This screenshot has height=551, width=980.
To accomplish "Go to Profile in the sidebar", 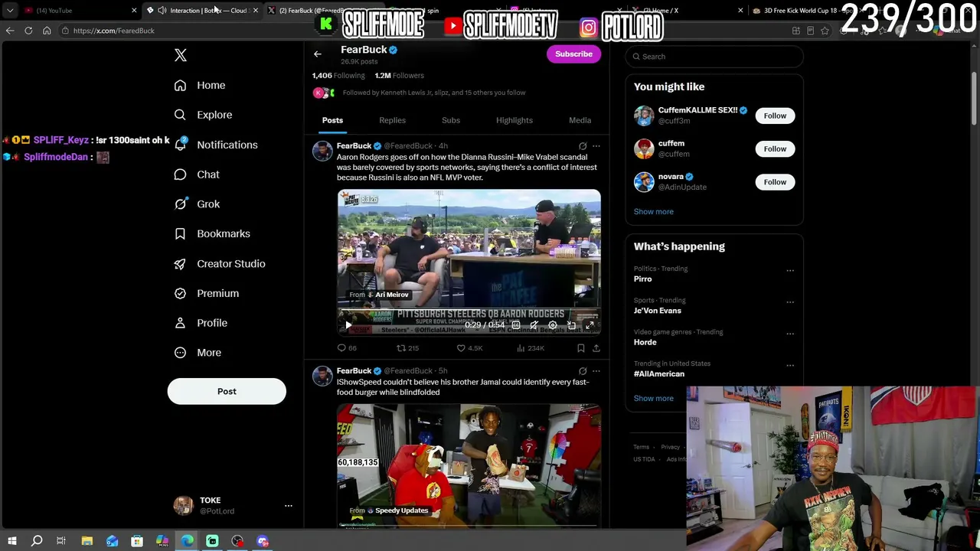I will [201, 323].
